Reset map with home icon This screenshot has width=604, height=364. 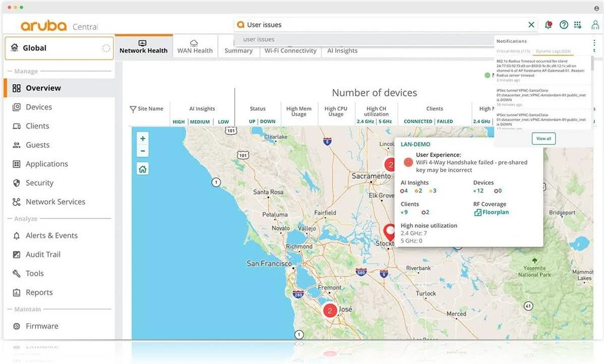pyautogui.click(x=143, y=169)
